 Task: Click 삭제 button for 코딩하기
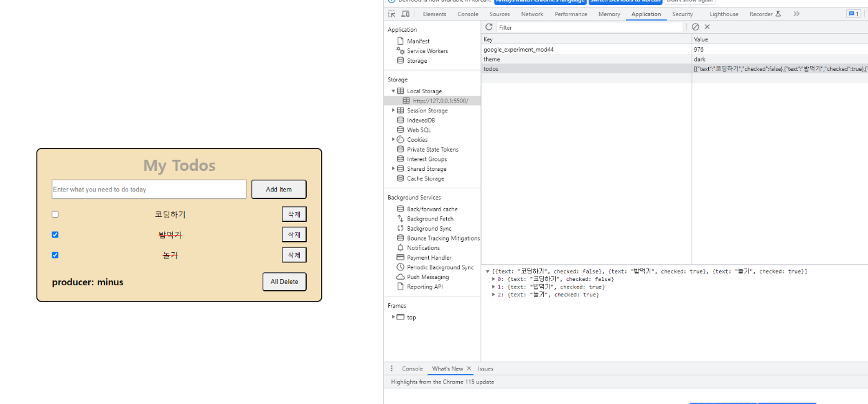click(x=294, y=214)
